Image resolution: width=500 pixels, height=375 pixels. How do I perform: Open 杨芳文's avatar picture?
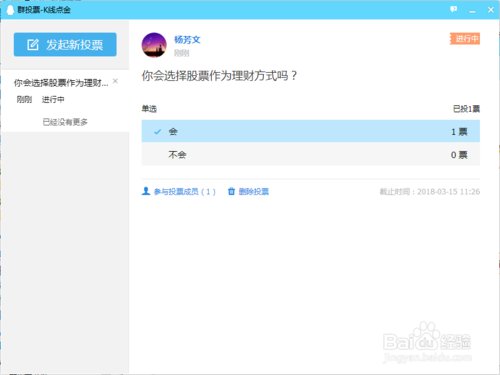pos(154,45)
